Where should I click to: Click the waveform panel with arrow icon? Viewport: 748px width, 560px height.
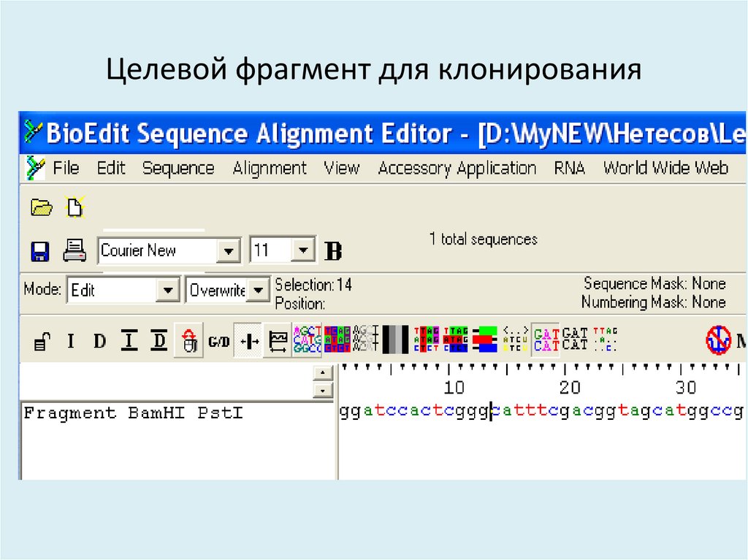(278, 342)
